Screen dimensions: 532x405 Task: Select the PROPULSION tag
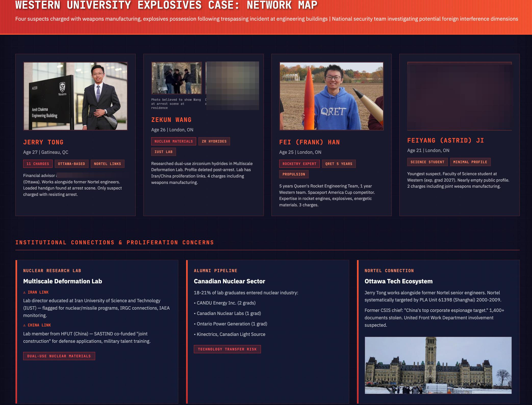294,174
